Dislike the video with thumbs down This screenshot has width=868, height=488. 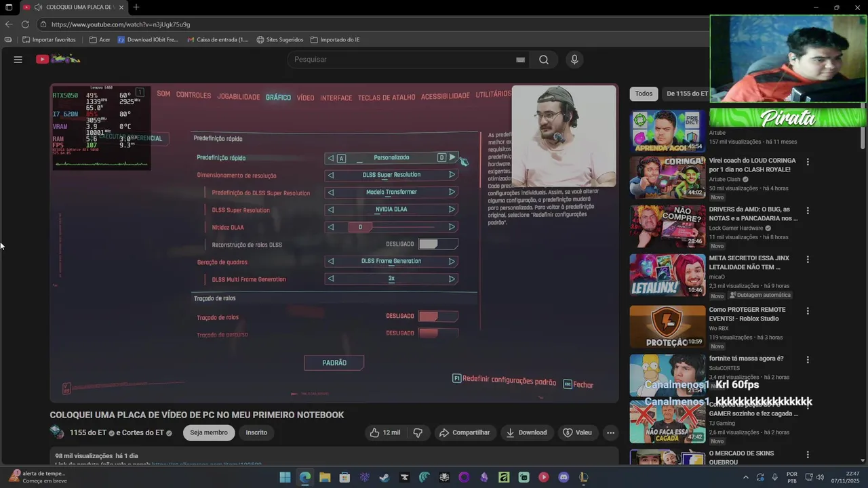pos(418,432)
